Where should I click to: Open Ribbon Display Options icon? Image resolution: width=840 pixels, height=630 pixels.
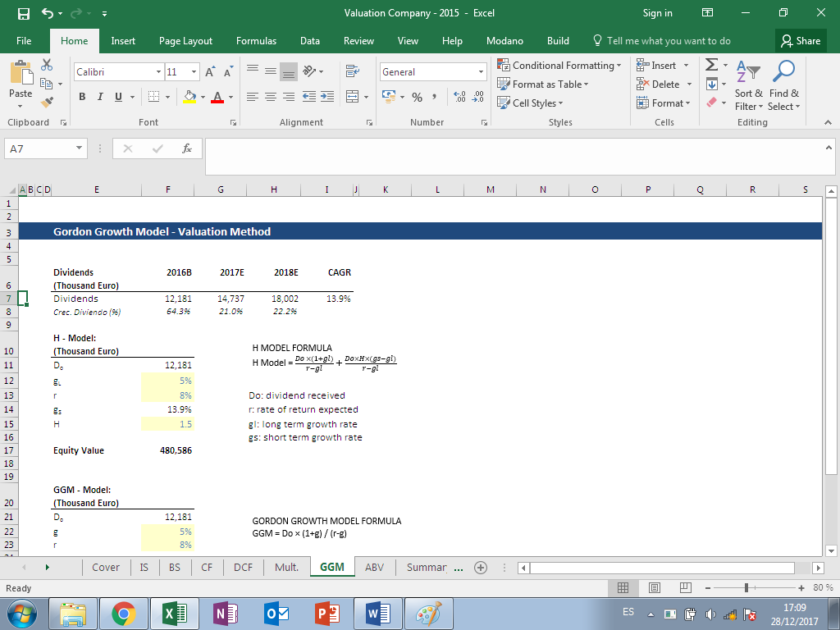click(x=707, y=13)
